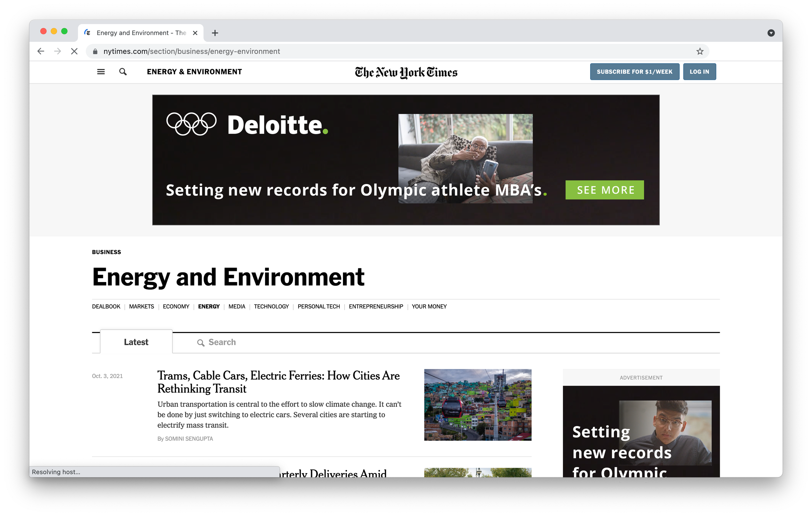This screenshot has height=516, width=812.
Task: Click the address bar URL
Action: pos(192,52)
